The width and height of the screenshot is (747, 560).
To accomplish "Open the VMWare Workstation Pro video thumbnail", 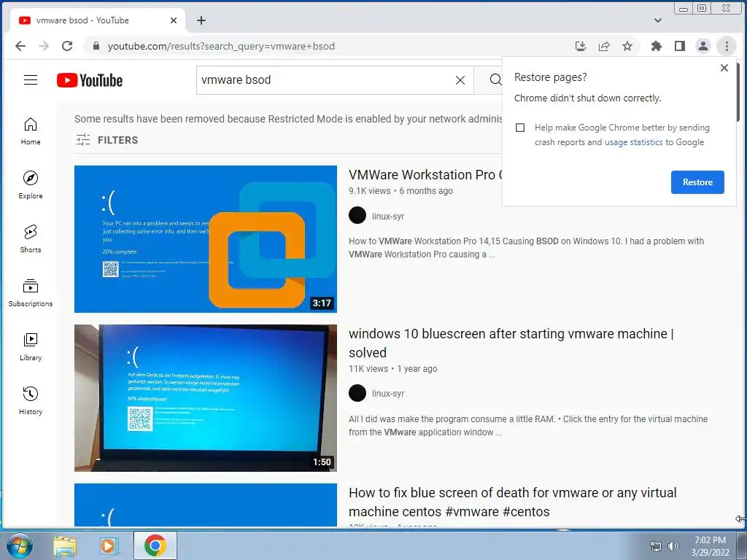I will click(x=205, y=239).
